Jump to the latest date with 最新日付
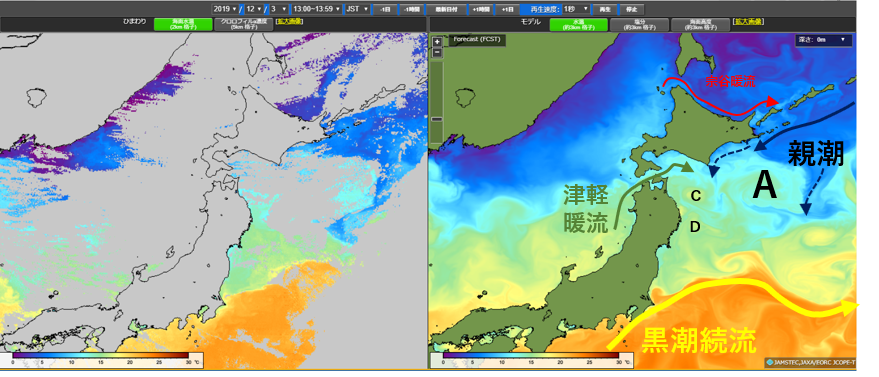Viewport: 879px width, 377px height. click(445, 10)
